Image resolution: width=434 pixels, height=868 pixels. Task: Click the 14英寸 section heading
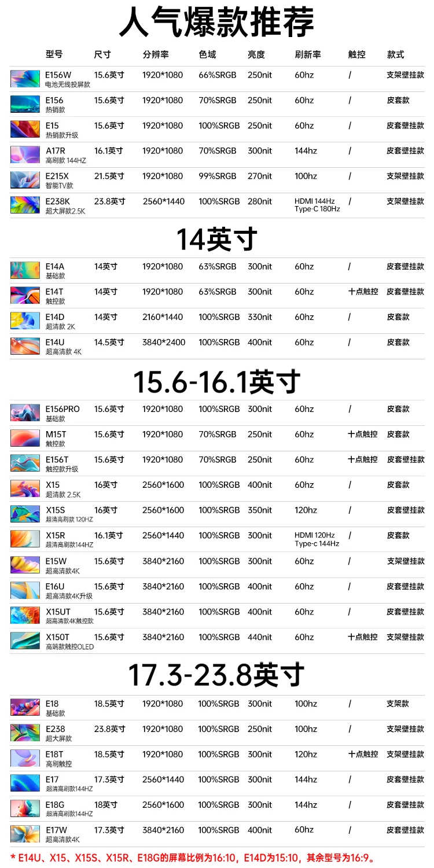(216, 239)
